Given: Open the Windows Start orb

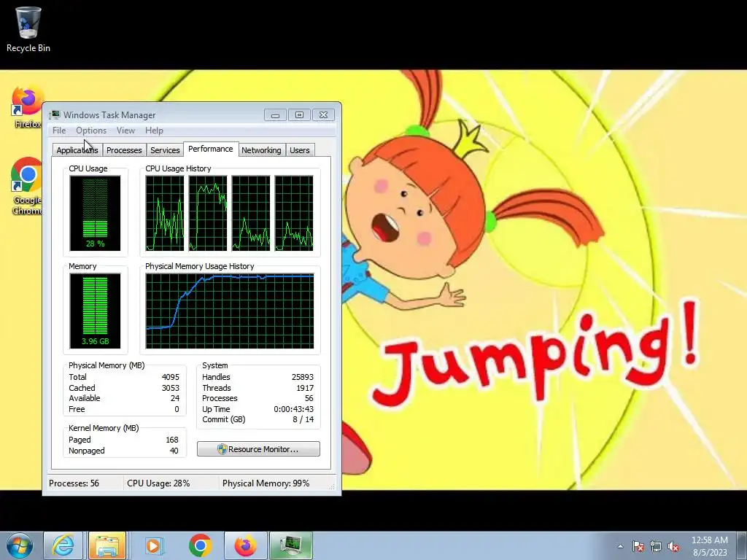Looking at the screenshot, I should coord(20,545).
